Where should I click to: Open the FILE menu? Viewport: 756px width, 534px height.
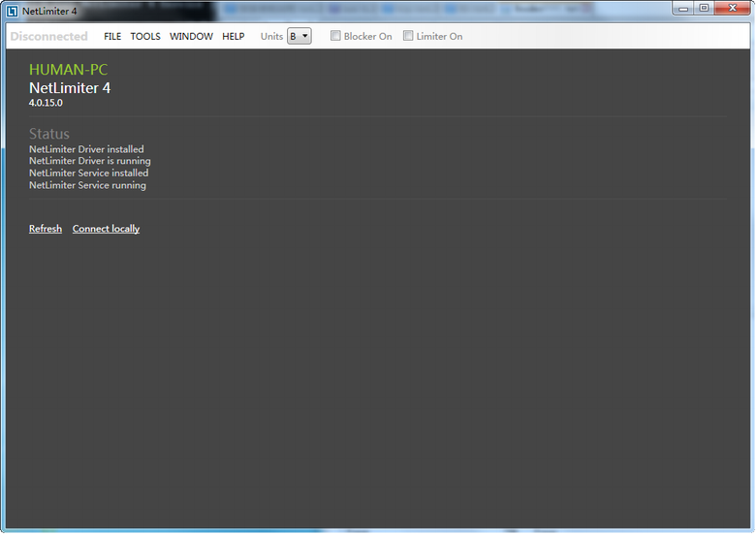(112, 36)
